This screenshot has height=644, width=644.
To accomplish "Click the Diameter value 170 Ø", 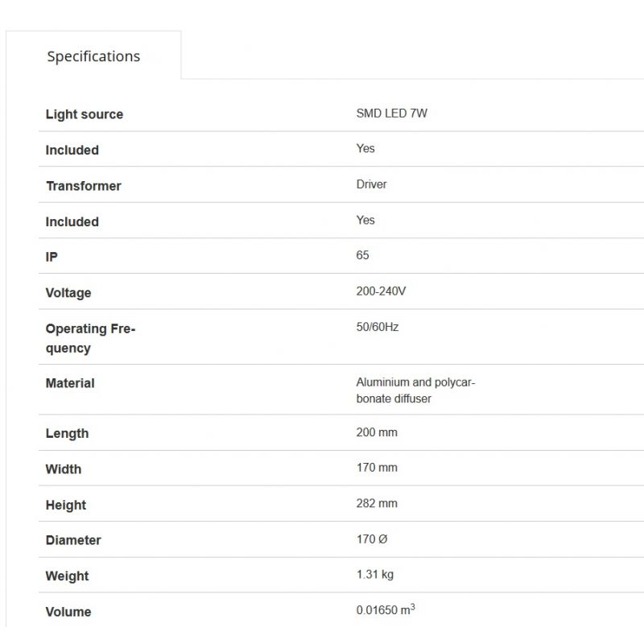I will point(372,539).
